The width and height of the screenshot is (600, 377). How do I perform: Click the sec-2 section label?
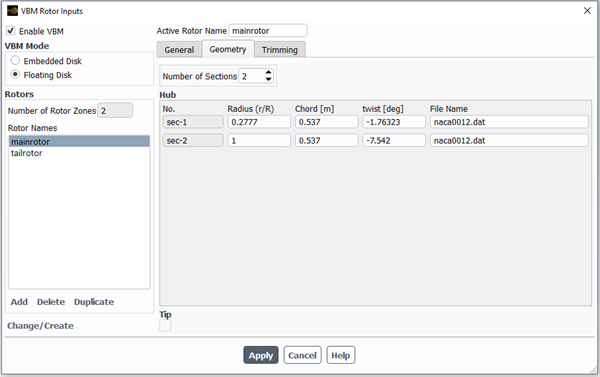click(193, 140)
